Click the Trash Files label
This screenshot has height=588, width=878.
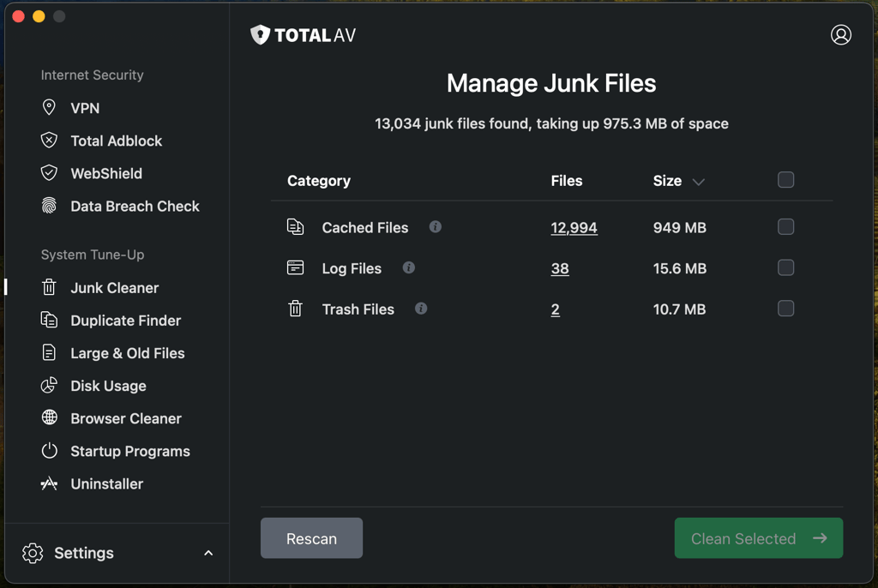tap(358, 309)
